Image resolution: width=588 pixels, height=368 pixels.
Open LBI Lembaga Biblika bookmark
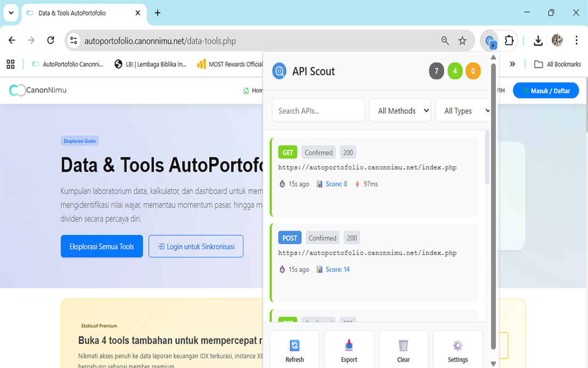click(151, 64)
